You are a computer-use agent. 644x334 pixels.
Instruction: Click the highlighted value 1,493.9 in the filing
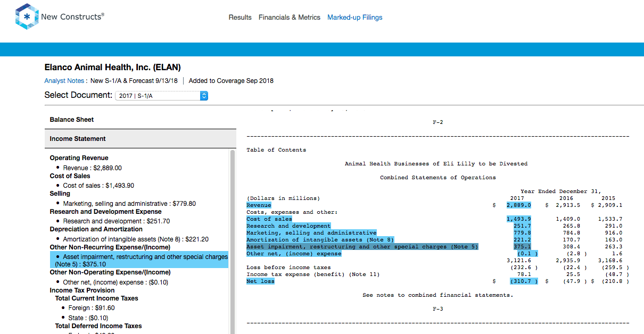(x=518, y=219)
